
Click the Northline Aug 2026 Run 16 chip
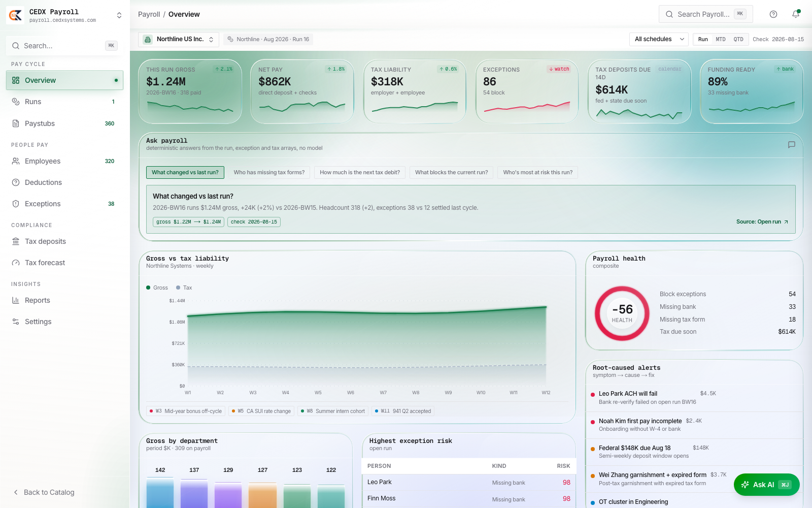tap(268, 39)
